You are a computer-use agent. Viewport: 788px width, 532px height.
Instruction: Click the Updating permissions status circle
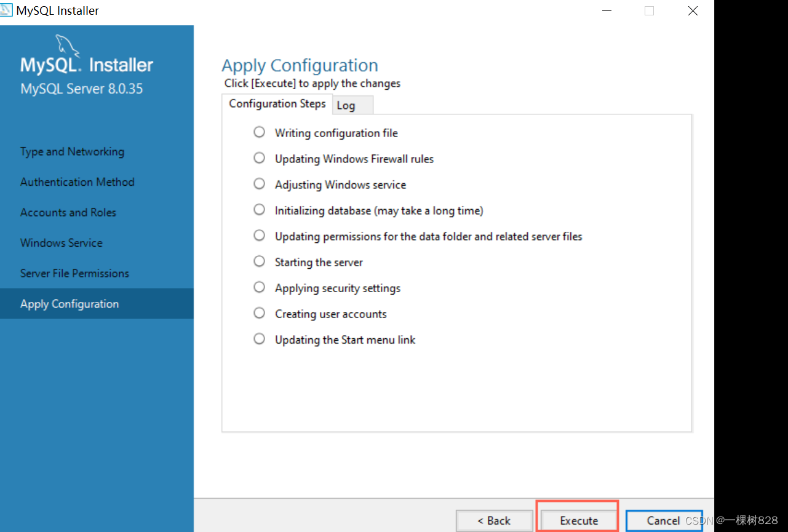tap(260, 236)
